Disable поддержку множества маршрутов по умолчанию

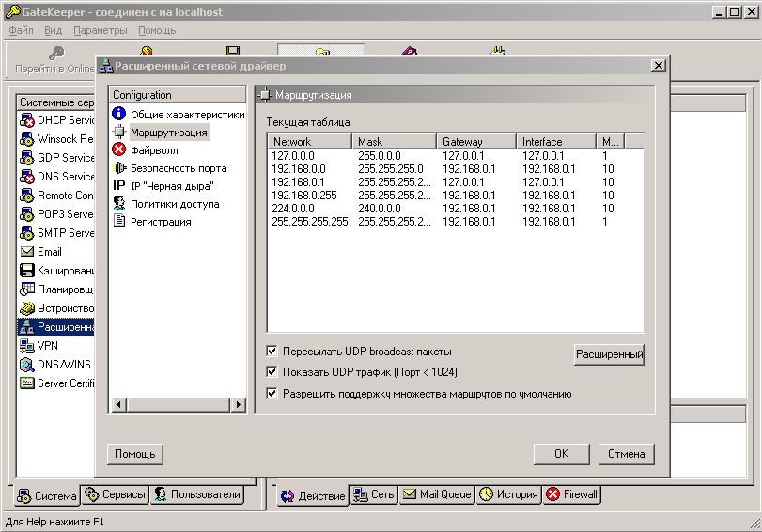point(272,394)
